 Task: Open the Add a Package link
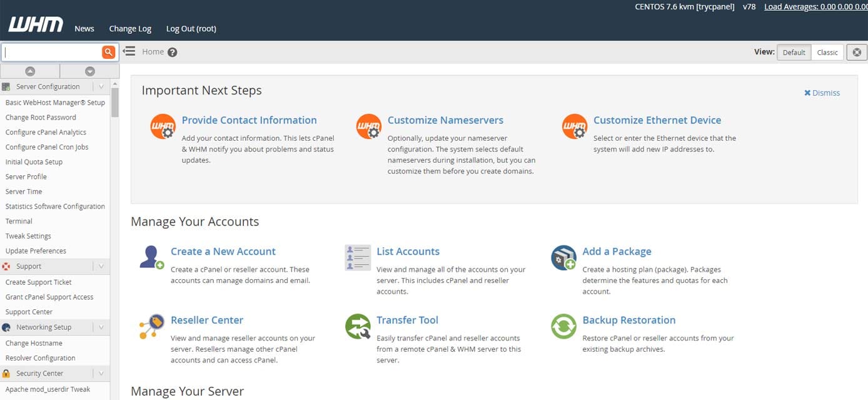pos(617,252)
